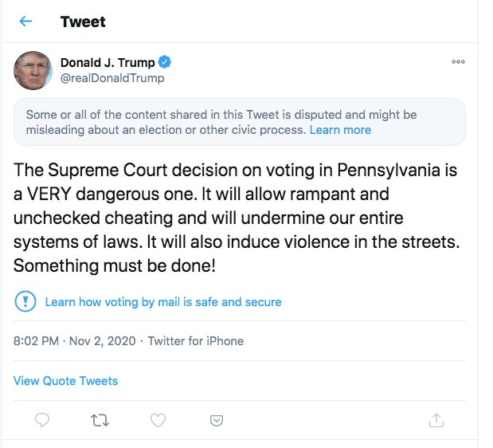The height and width of the screenshot is (448, 493).
Task: Select the @realDonaldTrump handle
Action: tap(112, 78)
